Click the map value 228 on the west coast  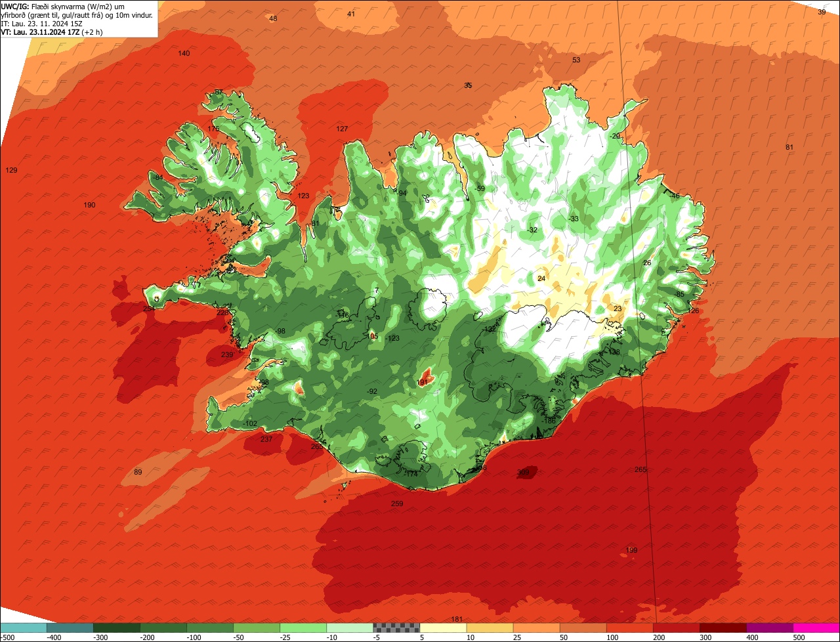click(222, 312)
